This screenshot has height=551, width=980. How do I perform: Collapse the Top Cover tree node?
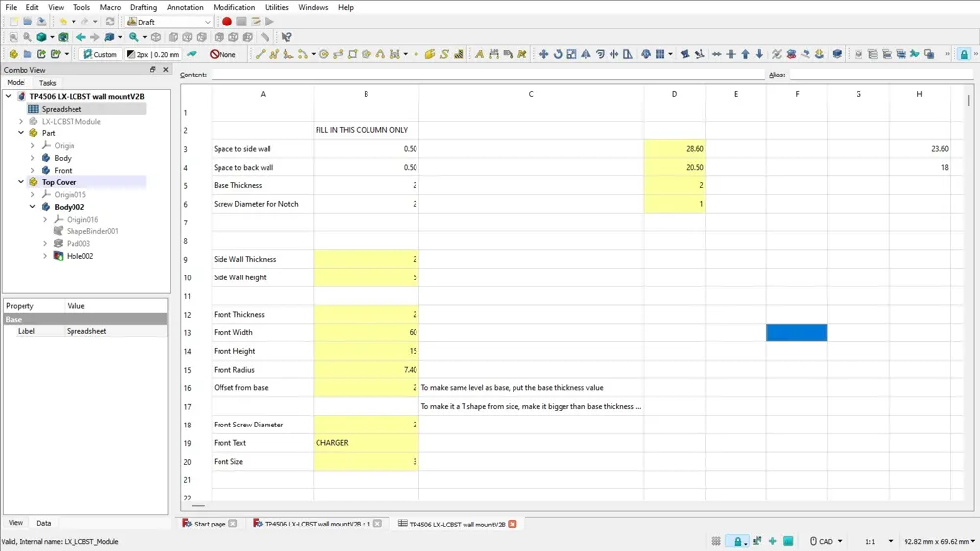21,182
